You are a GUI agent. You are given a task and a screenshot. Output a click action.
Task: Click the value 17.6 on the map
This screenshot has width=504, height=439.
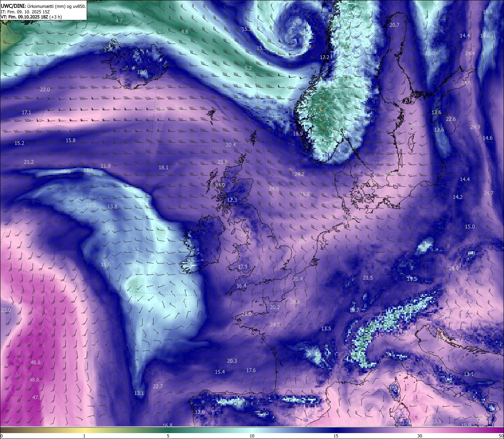251,370
